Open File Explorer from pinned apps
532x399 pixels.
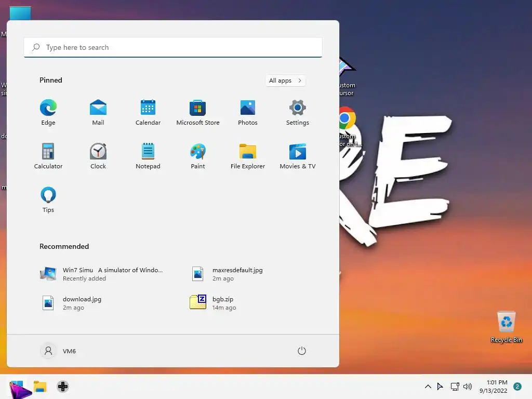click(x=248, y=156)
